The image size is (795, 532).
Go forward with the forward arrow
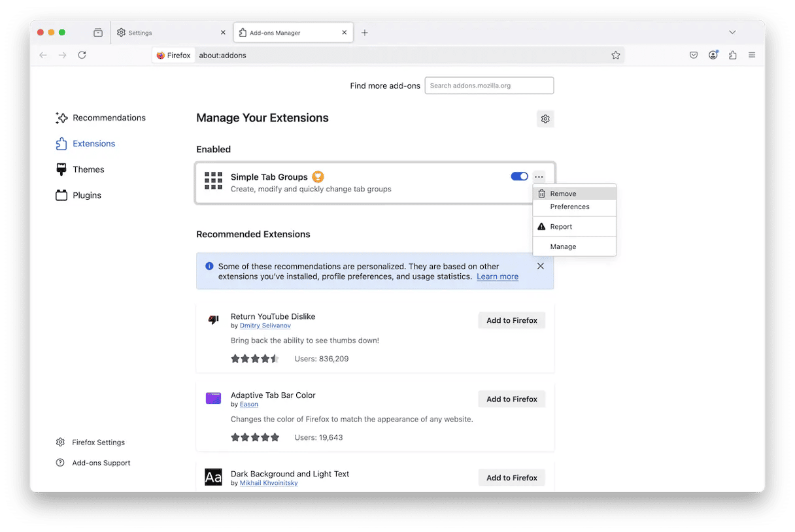[63, 56]
